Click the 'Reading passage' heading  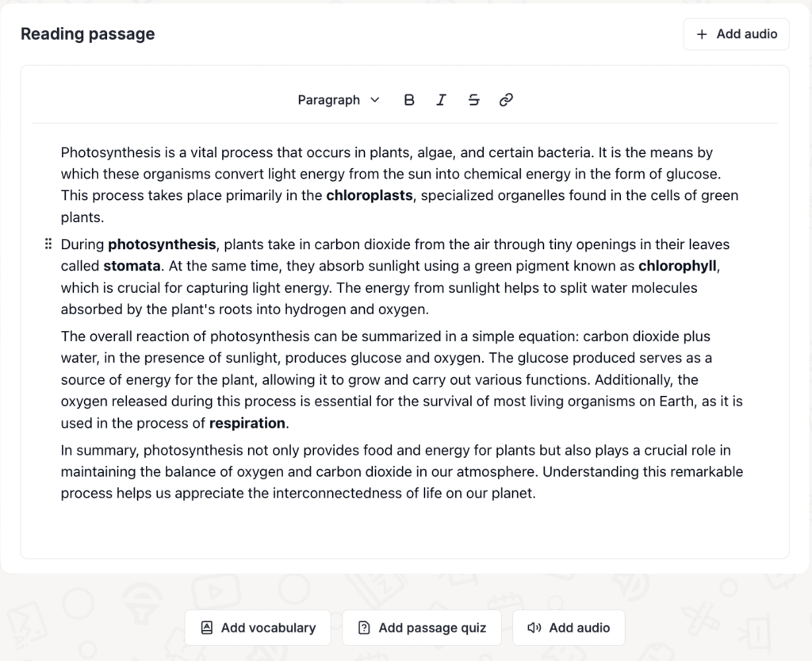(87, 34)
